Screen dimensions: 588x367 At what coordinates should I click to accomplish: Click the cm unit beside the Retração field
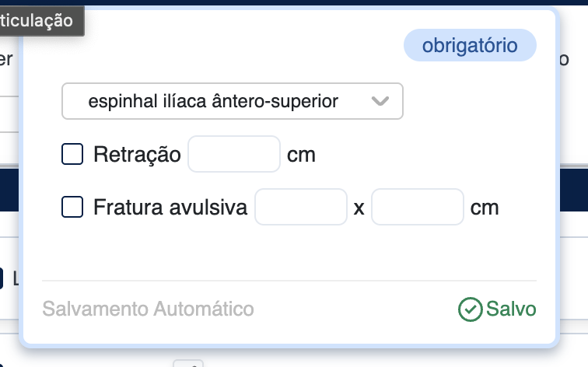301,155
